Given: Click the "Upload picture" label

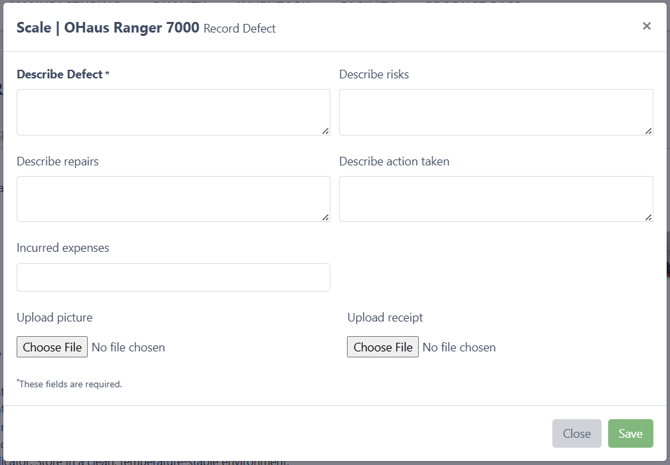Looking at the screenshot, I should tap(55, 318).
